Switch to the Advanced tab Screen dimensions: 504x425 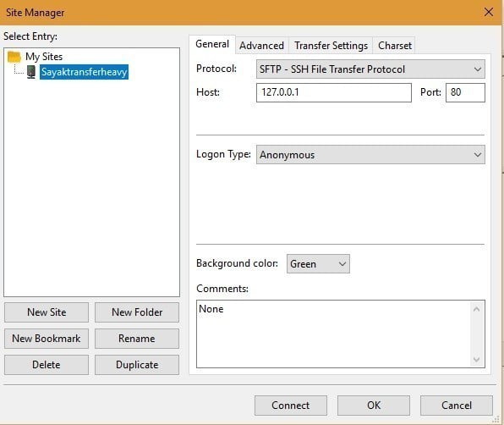[261, 46]
